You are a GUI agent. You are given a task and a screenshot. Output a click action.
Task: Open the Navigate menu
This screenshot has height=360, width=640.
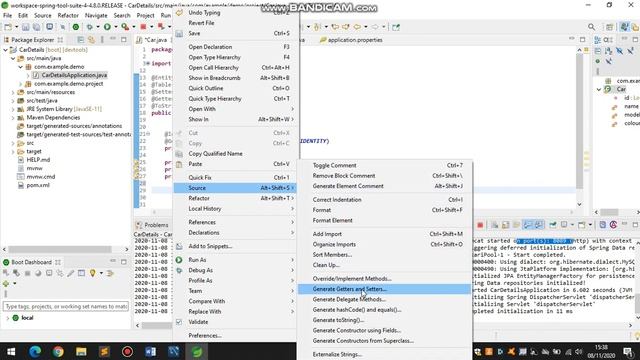(96, 16)
